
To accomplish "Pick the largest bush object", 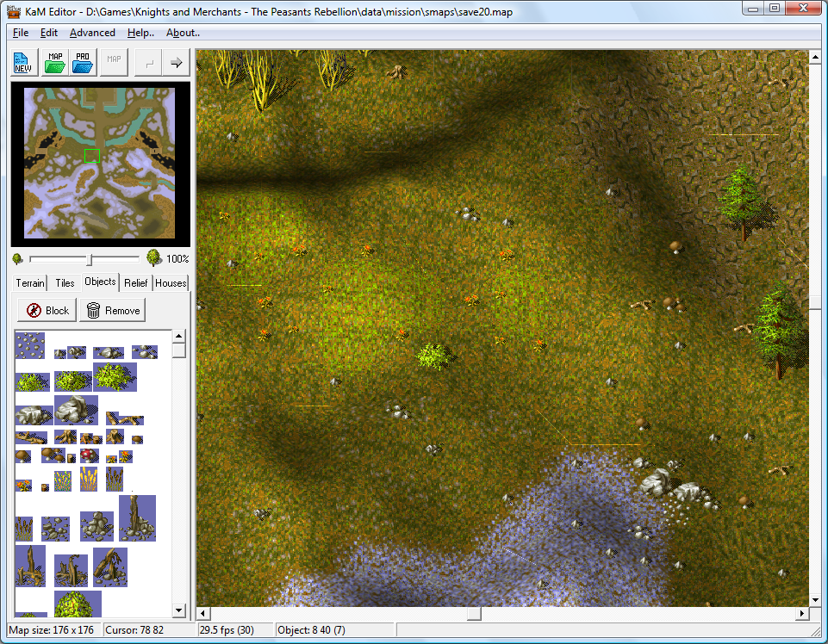I will (x=115, y=377).
